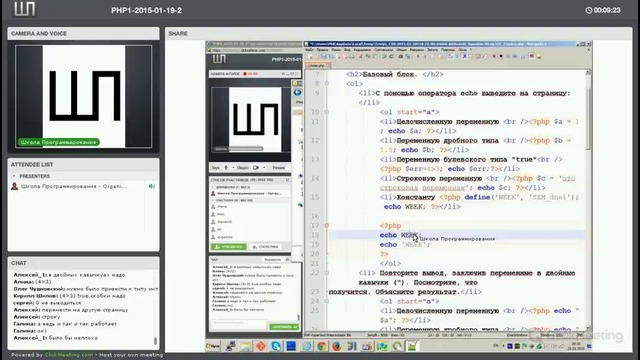
Task: Toggle the video camera in shared meeting window
Action: click(256, 167)
